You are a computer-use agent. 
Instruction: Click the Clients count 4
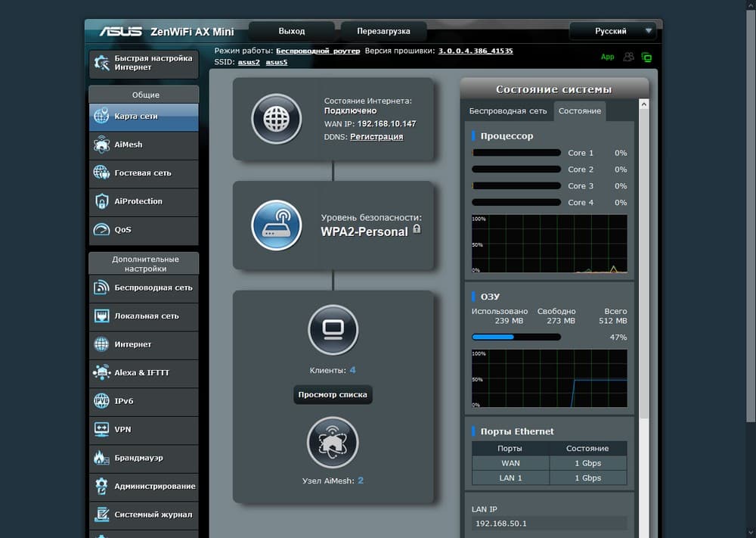(352, 370)
